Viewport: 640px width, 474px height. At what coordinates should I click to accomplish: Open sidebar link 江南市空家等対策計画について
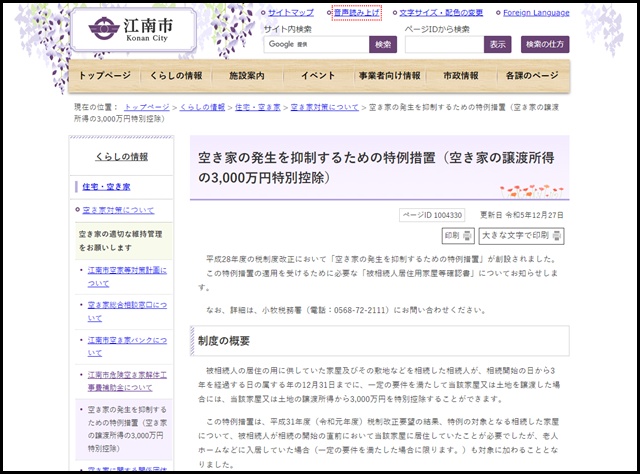[x=127, y=277]
